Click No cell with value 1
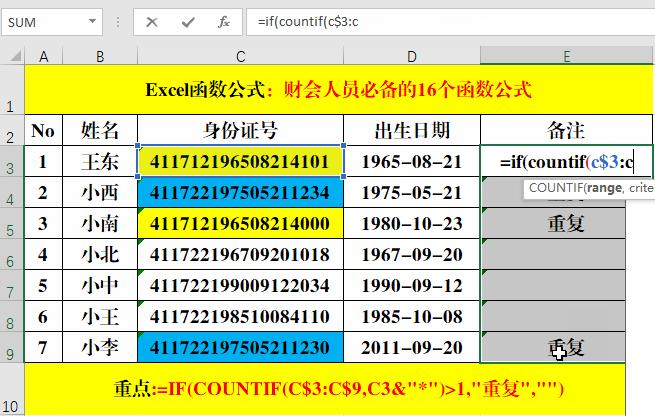 (43, 161)
